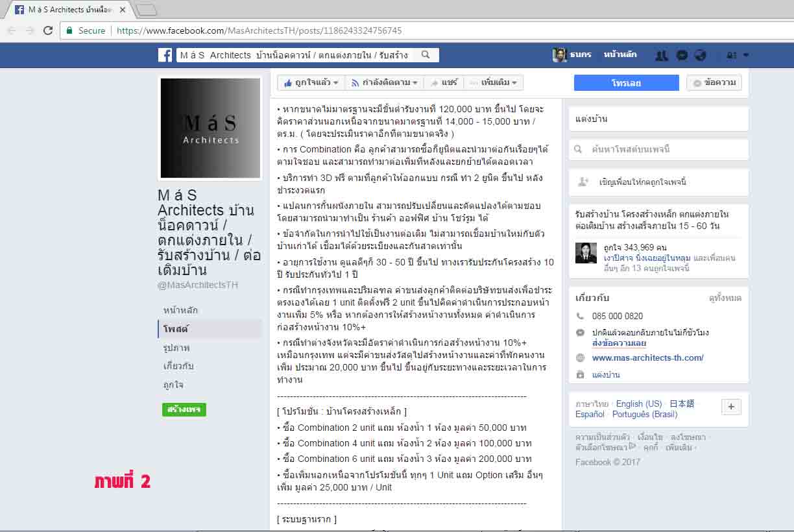The height and width of the screenshot is (532, 794).
Task: Click the green สร้างเพจ button
Action: tap(184, 409)
